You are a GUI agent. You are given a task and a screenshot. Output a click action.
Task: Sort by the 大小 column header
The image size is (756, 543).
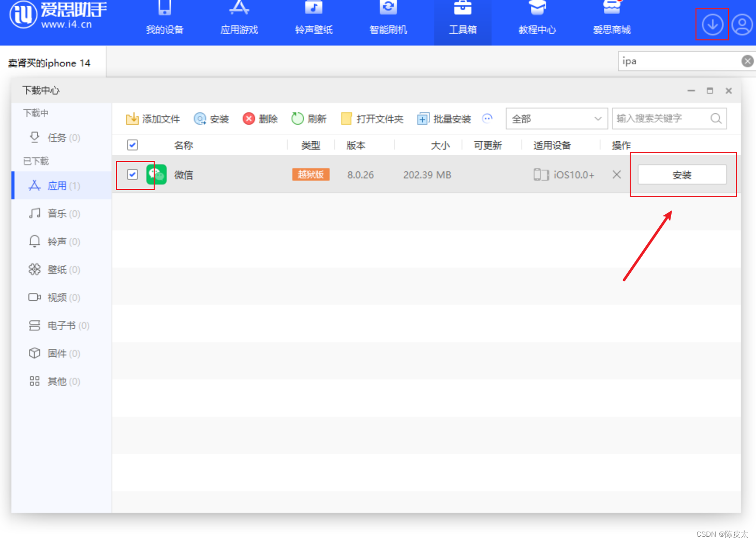coord(440,145)
